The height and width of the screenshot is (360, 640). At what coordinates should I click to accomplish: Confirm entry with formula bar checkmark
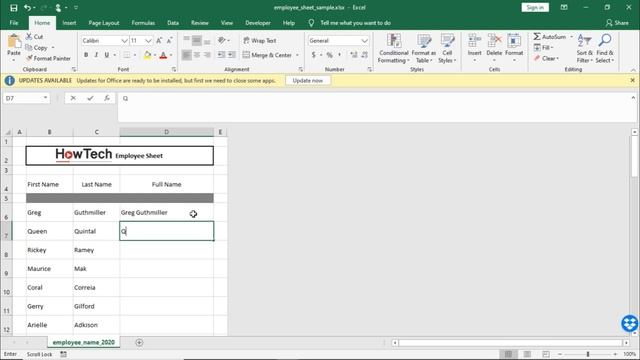[90, 98]
